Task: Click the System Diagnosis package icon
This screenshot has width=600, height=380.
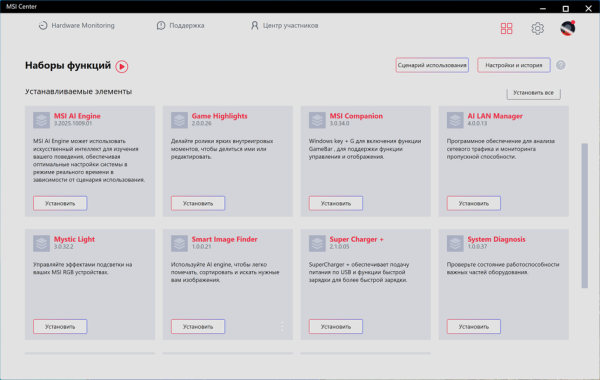Action: (x=455, y=243)
